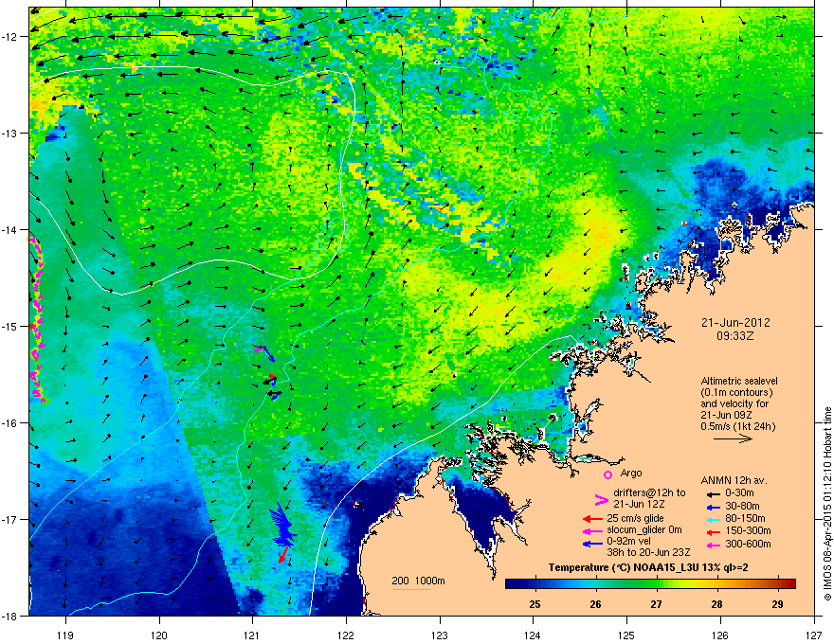Click the colour bar label '27'
Viewport: 834px width, 644px height.
(x=657, y=604)
